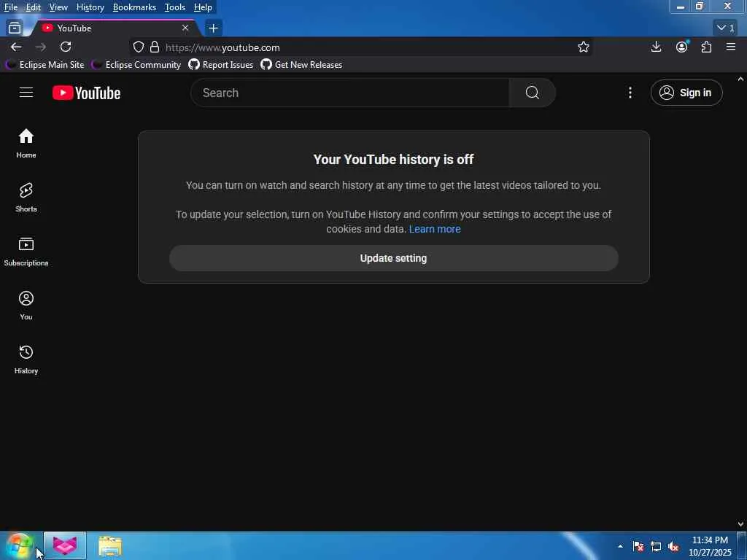This screenshot has width=747, height=560.
Task: Click the Sign in button
Action: click(686, 93)
